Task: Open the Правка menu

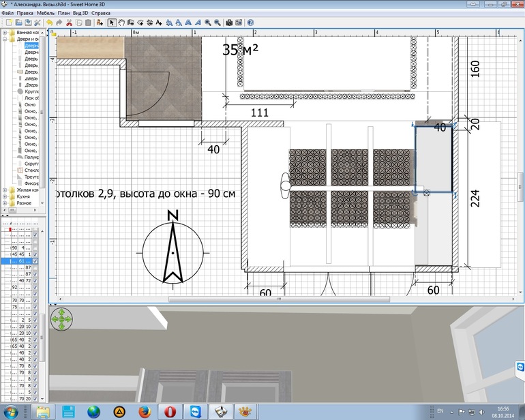Action: pos(25,13)
